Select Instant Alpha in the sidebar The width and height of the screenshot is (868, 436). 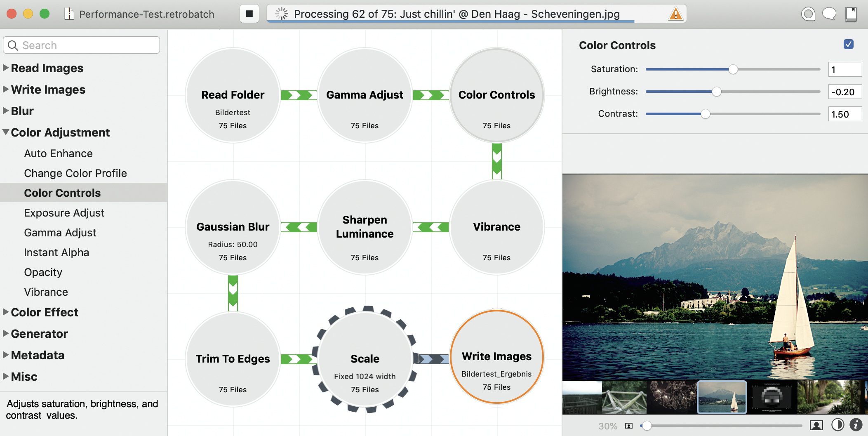(56, 252)
